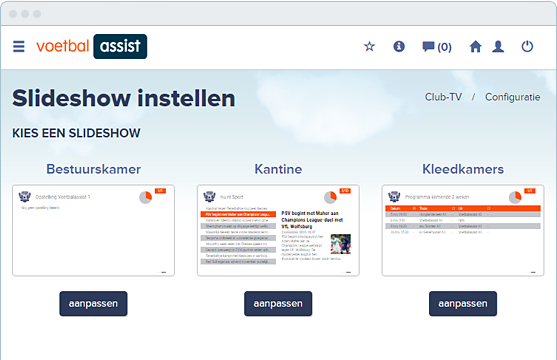
Task: Select the Kleedkamers slideshow thumbnail
Action: tap(463, 230)
